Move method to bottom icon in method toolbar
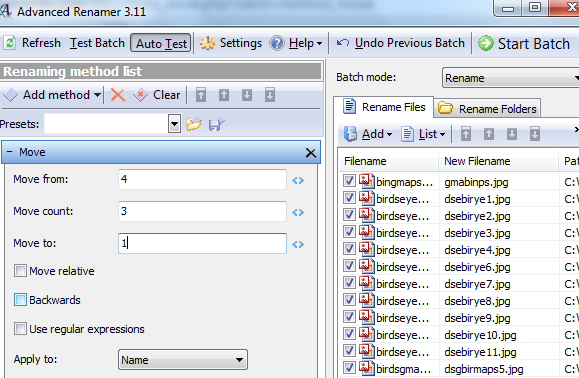Viewport: 579px width, 378px height. pos(270,95)
